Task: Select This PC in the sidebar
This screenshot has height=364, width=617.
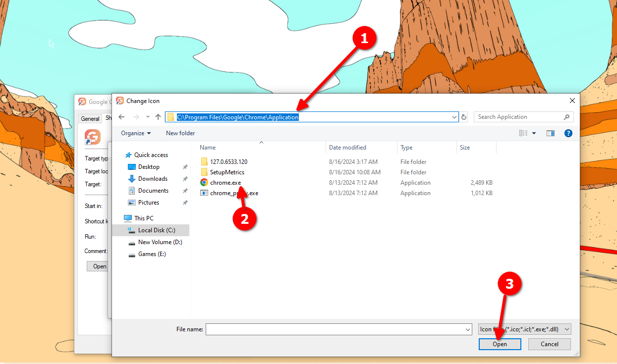Action: coord(144,218)
